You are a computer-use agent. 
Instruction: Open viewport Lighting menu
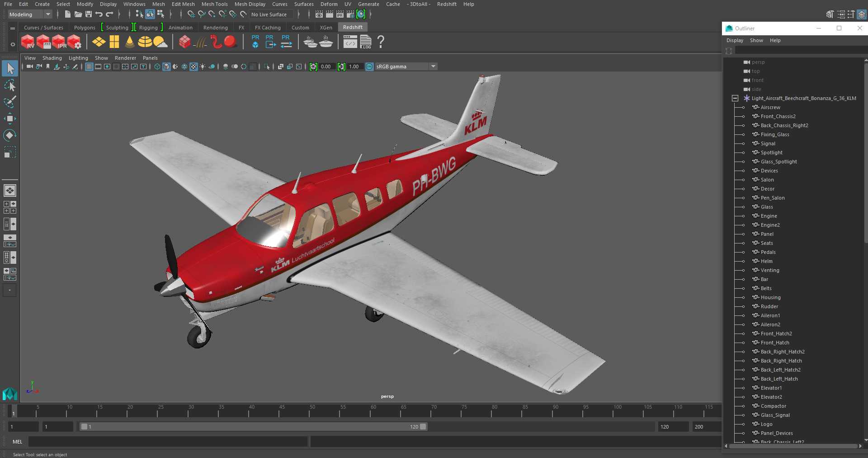point(78,58)
